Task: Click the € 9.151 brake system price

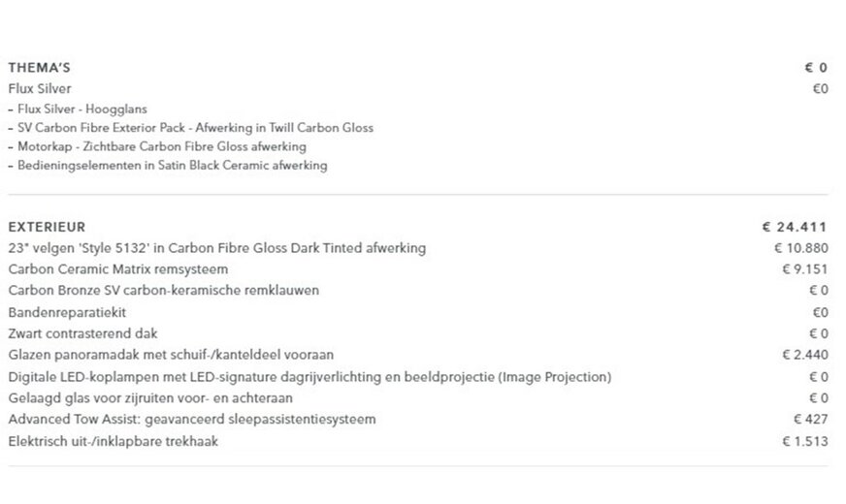Action: coord(804,269)
